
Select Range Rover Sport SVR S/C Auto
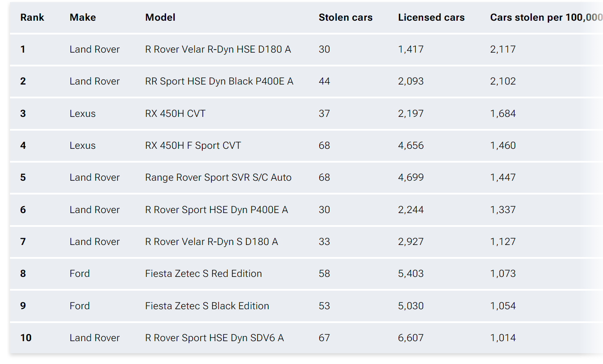click(218, 178)
